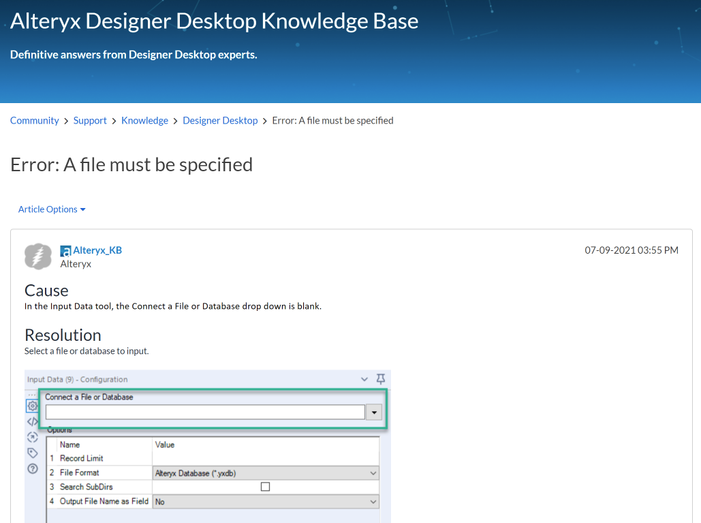Click the Record Limit value cell
The height and width of the screenshot is (523, 701).
[x=266, y=458]
